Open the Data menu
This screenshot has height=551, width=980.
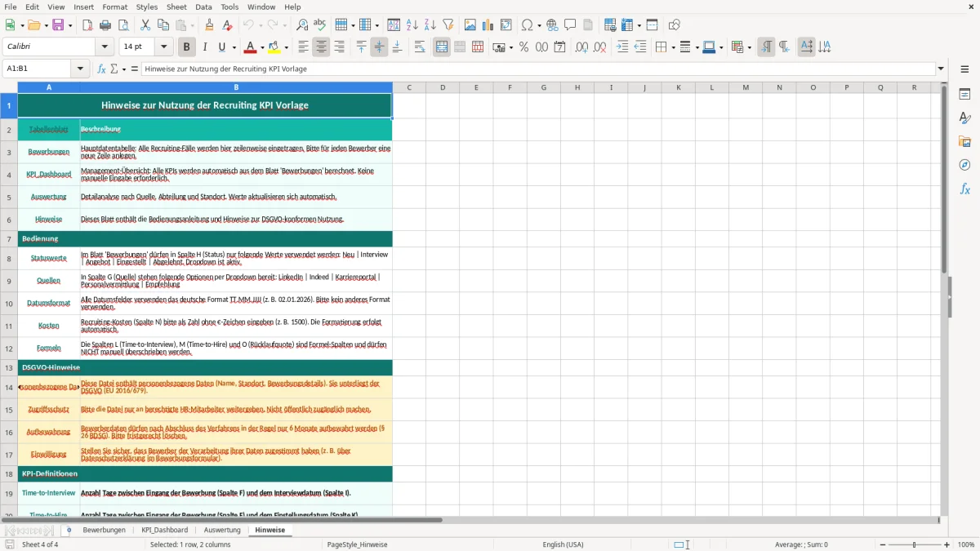203,7
